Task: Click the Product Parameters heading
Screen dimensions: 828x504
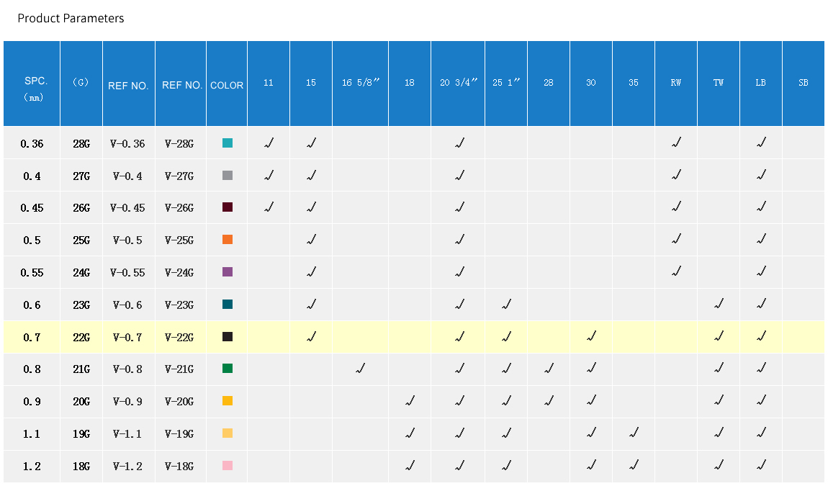Action: click(x=71, y=19)
